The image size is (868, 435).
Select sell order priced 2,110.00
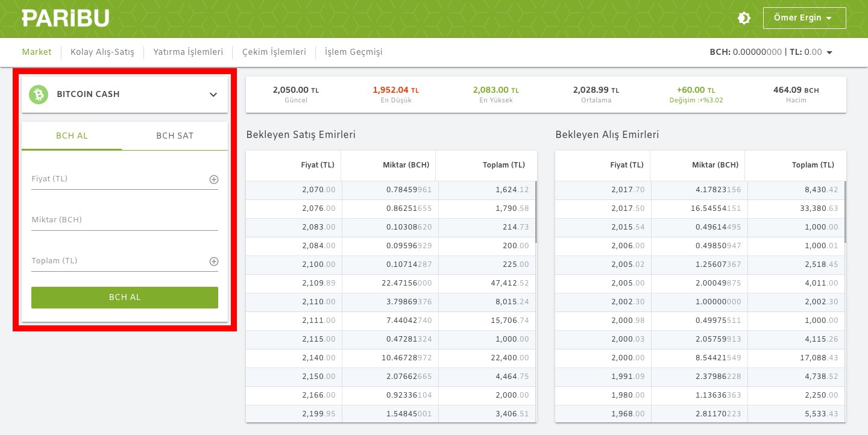[x=391, y=302]
